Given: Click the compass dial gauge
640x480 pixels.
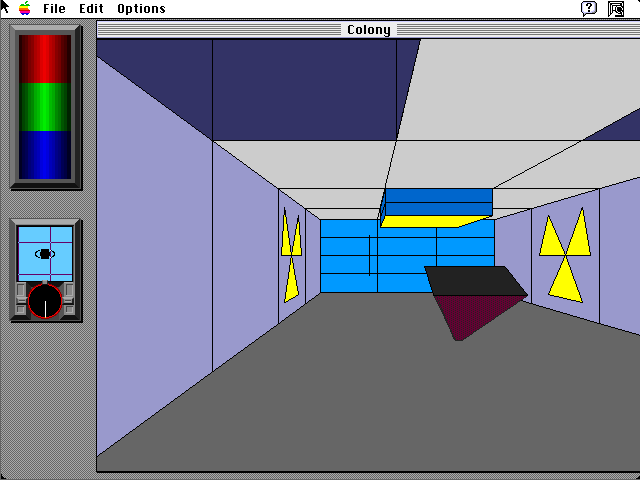Looking at the screenshot, I should (x=45, y=301).
